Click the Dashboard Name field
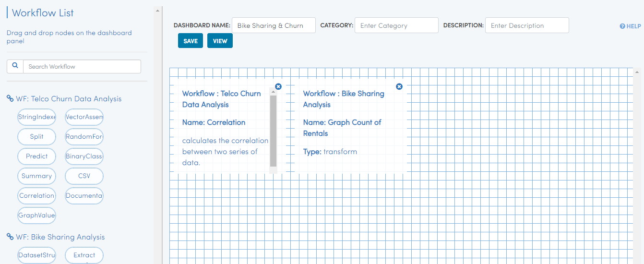Image resolution: width=644 pixels, height=264 pixels. click(x=274, y=25)
